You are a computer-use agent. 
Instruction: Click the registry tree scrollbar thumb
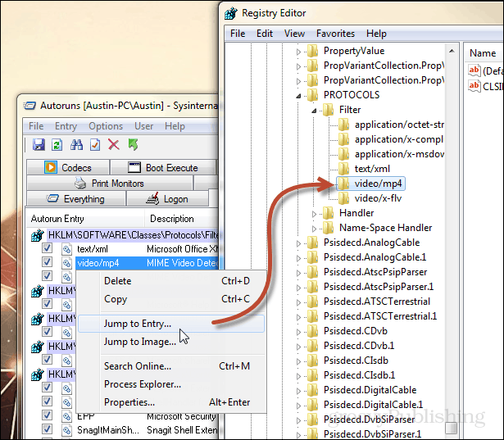pos(452,428)
